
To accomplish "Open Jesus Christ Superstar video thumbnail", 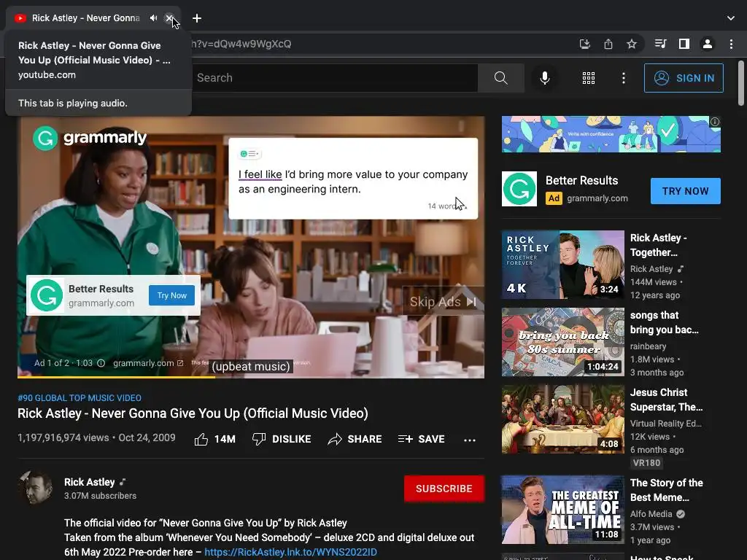I will [x=562, y=419].
